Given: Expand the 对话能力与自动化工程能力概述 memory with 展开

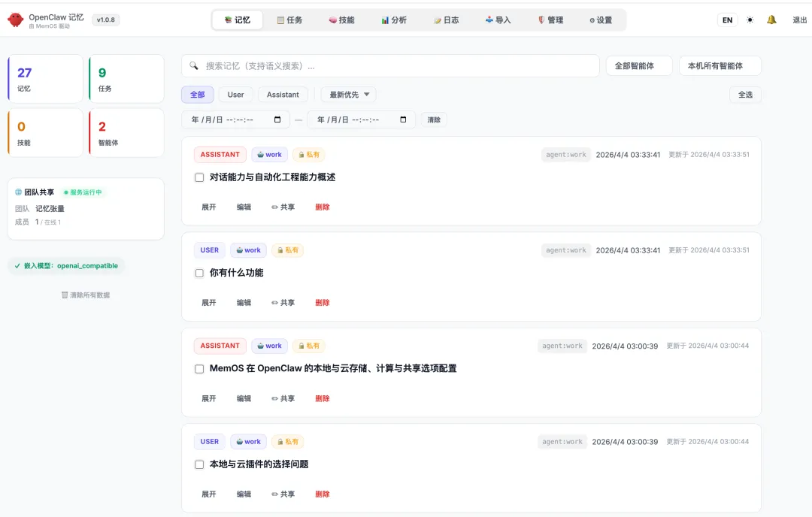Looking at the screenshot, I should coord(209,207).
